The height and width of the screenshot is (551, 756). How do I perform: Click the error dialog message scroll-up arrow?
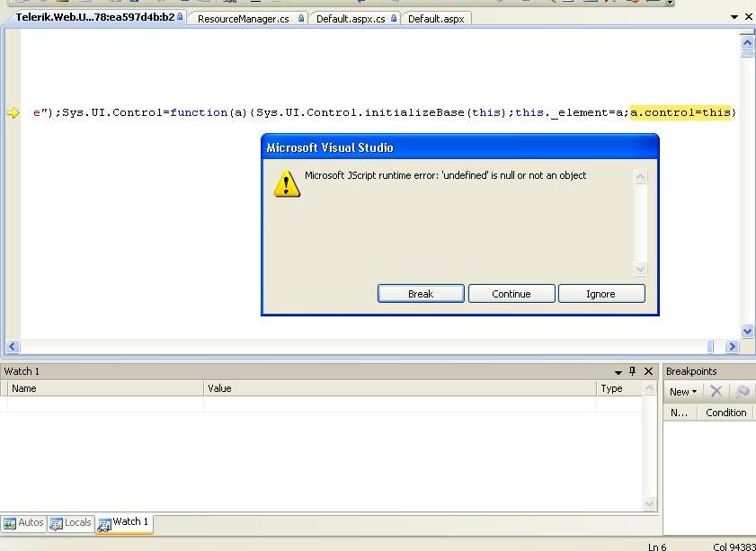pos(640,177)
